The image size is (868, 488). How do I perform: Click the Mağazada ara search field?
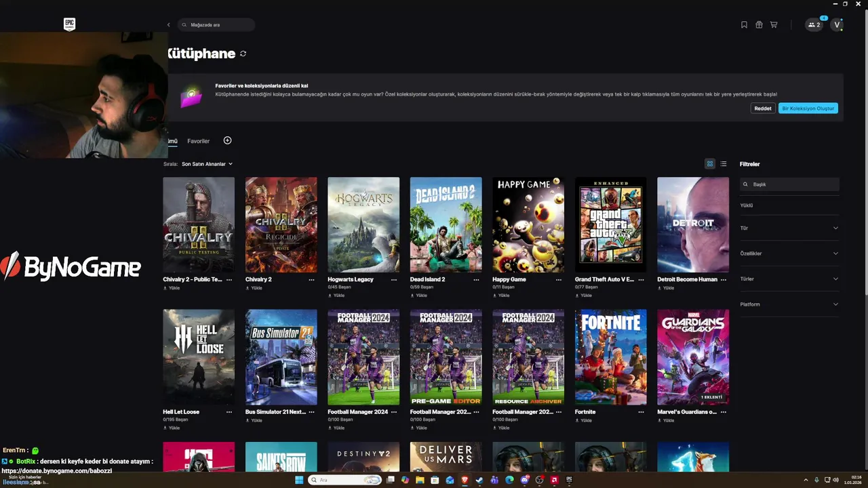pyautogui.click(x=216, y=25)
